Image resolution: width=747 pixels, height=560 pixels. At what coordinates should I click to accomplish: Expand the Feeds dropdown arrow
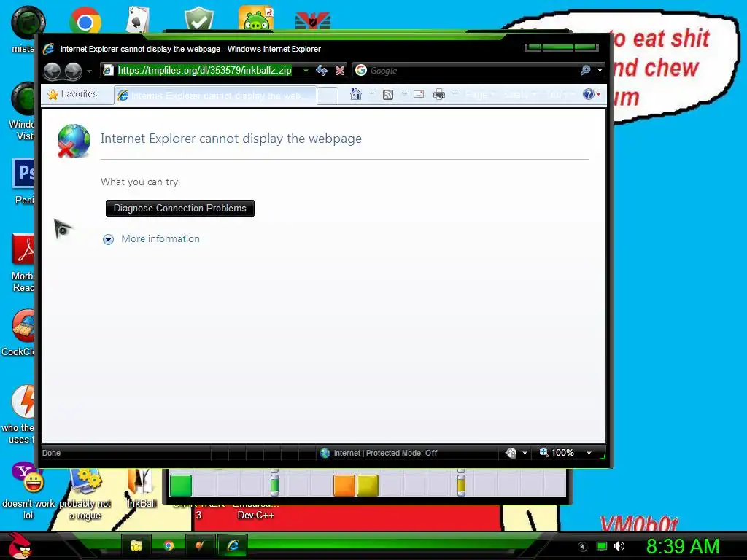(404, 94)
